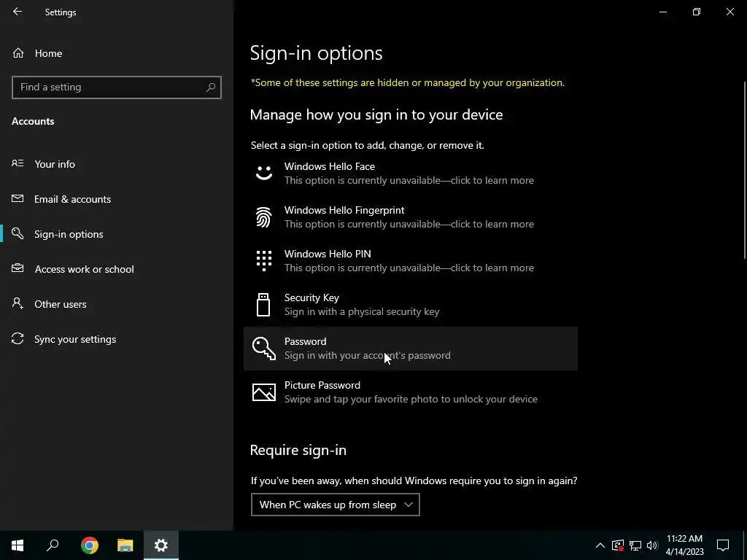Image resolution: width=747 pixels, height=560 pixels.
Task: Click the Require sign-in heading
Action: [x=298, y=450]
